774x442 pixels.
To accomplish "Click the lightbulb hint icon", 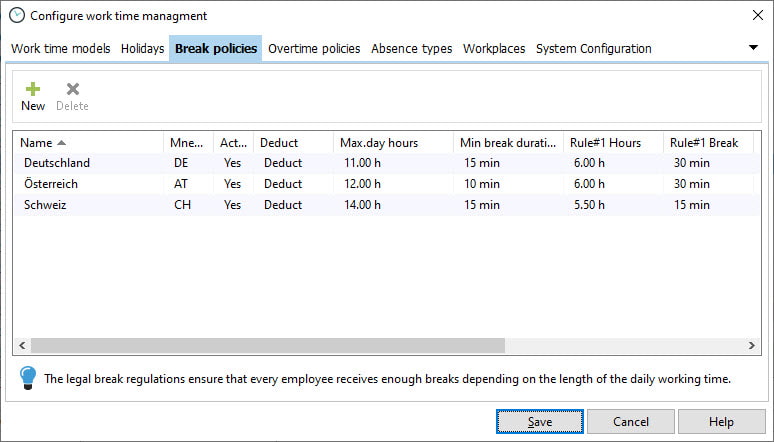I will pyautogui.click(x=28, y=378).
